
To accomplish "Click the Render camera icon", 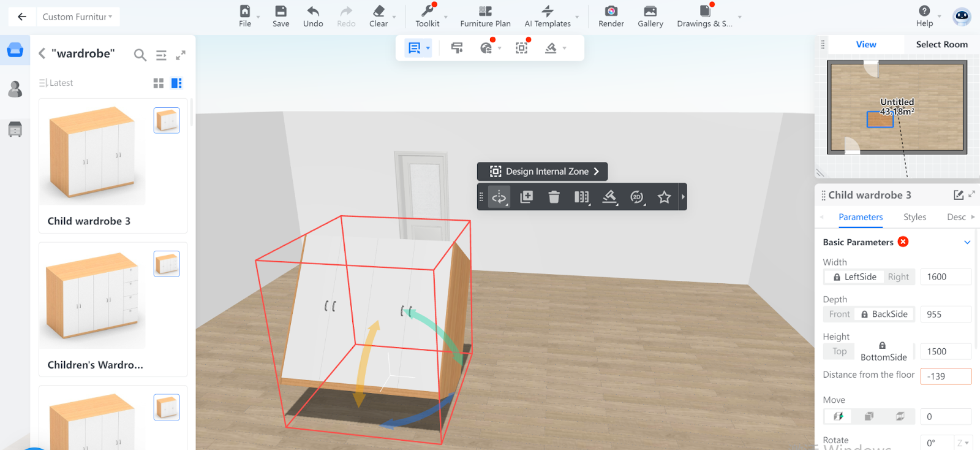I will 611,12.
